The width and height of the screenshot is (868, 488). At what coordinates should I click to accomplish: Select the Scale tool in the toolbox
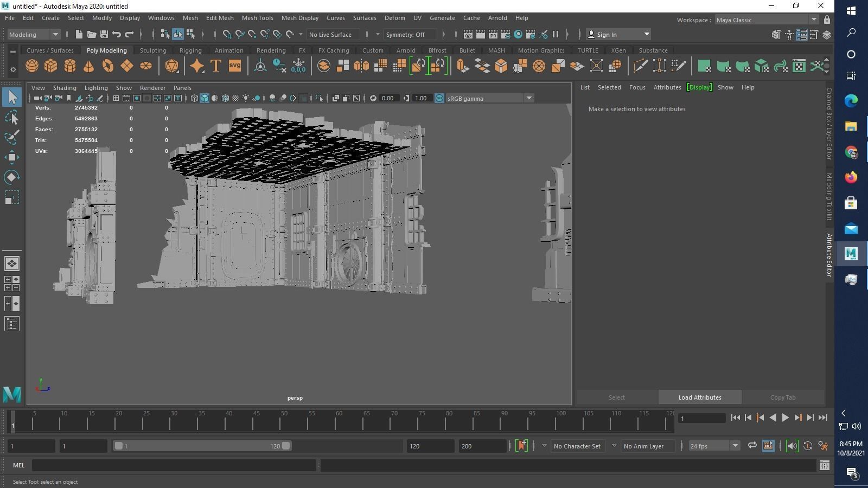[12, 197]
